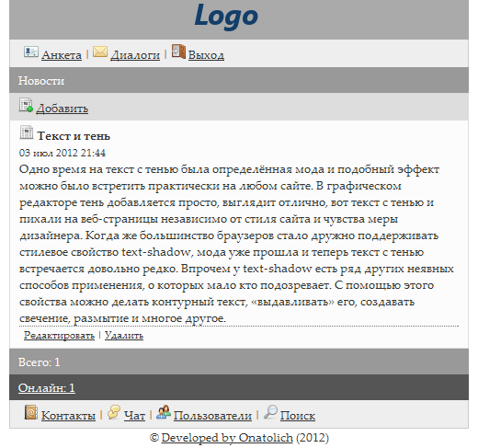Click the magnifier icon beside Поиск
The height and width of the screenshot is (448, 478).
pyautogui.click(x=270, y=412)
